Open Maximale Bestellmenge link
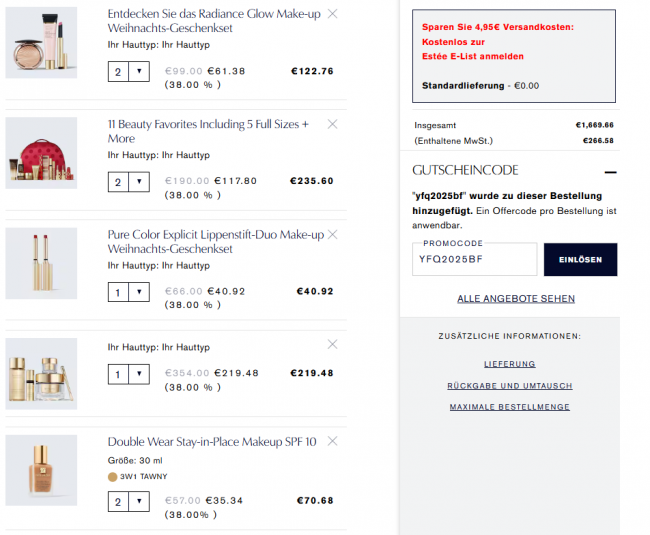 [x=509, y=407]
